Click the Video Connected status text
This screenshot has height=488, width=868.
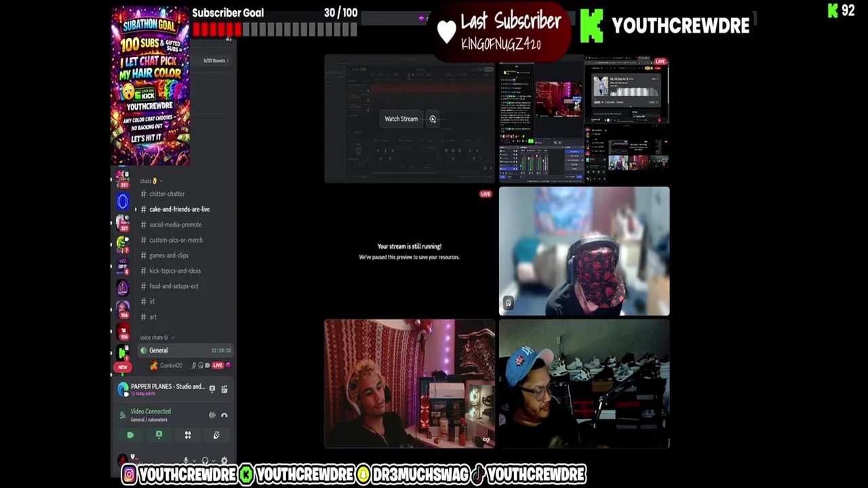pyautogui.click(x=151, y=411)
